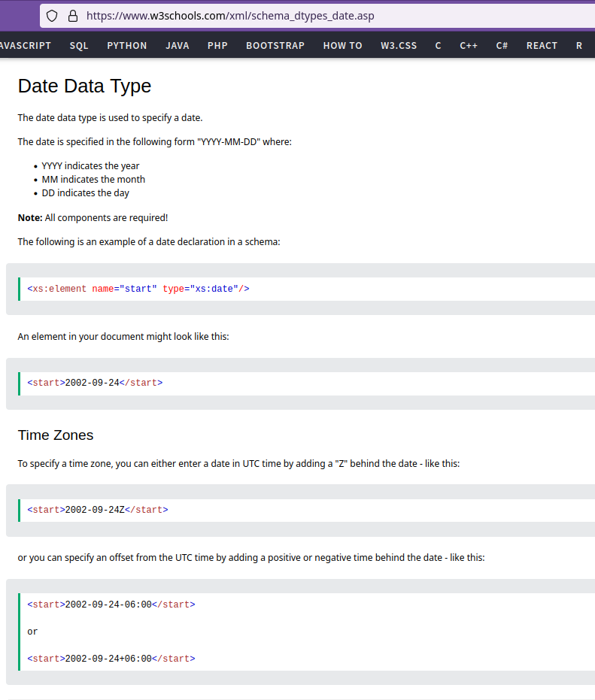Click the "YYYY indicates the year" bullet
This screenshot has width=595, height=700.
click(x=90, y=165)
